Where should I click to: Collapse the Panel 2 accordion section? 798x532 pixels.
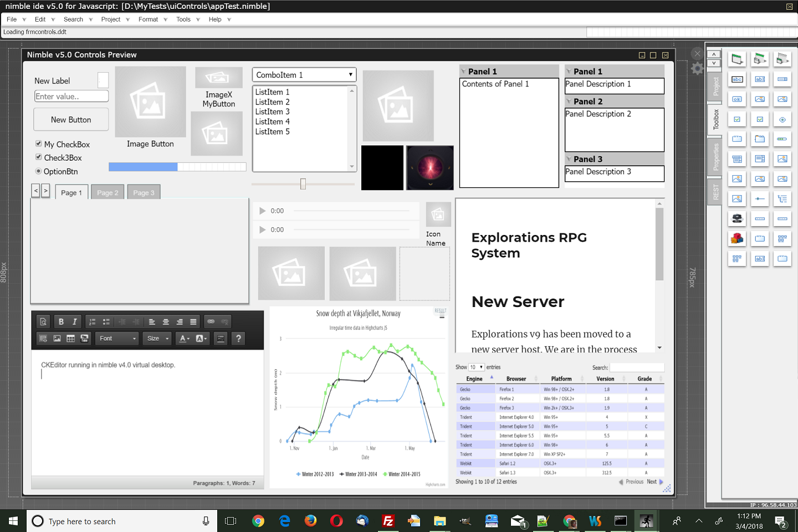pyautogui.click(x=615, y=101)
